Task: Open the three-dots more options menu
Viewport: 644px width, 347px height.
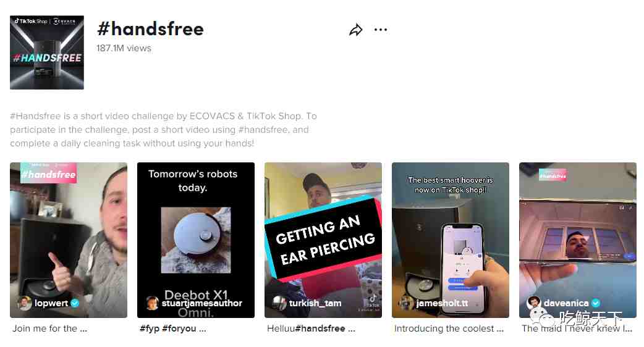Action: coord(381,30)
